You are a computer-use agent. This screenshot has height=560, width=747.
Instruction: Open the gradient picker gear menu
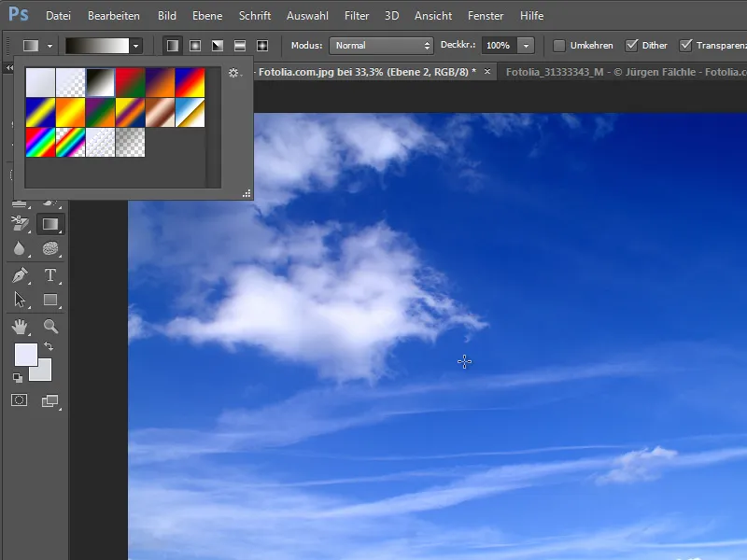tap(233, 73)
